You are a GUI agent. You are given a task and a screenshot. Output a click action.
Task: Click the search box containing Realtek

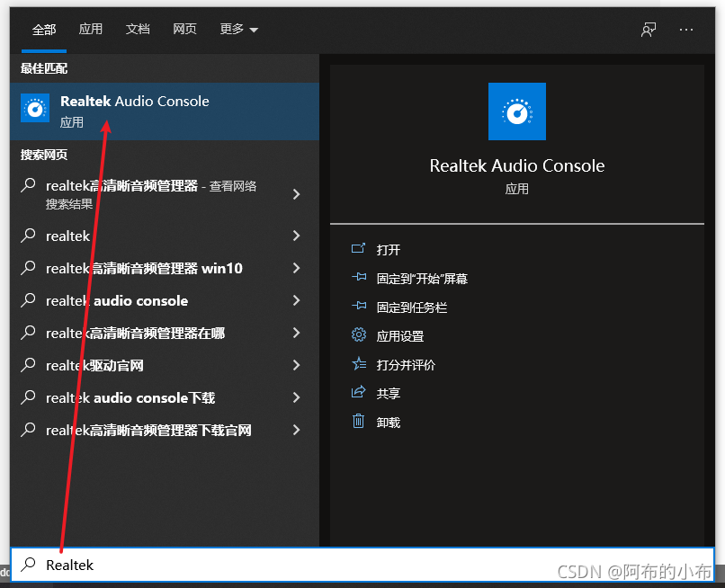[x=362, y=565]
